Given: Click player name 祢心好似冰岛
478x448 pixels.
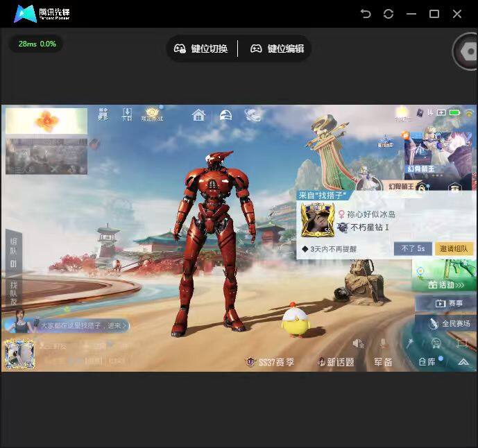Looking at the screenshot, I should 371,214.
